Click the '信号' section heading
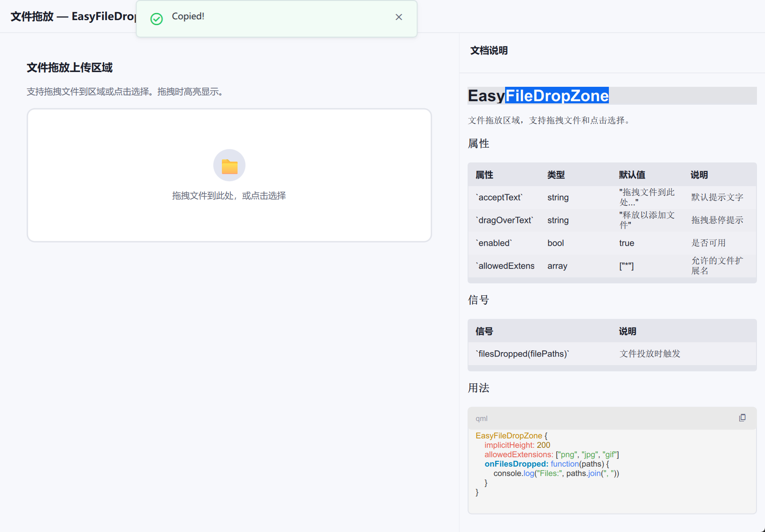This screenshot has height=532, width=765. click(479, 300)
